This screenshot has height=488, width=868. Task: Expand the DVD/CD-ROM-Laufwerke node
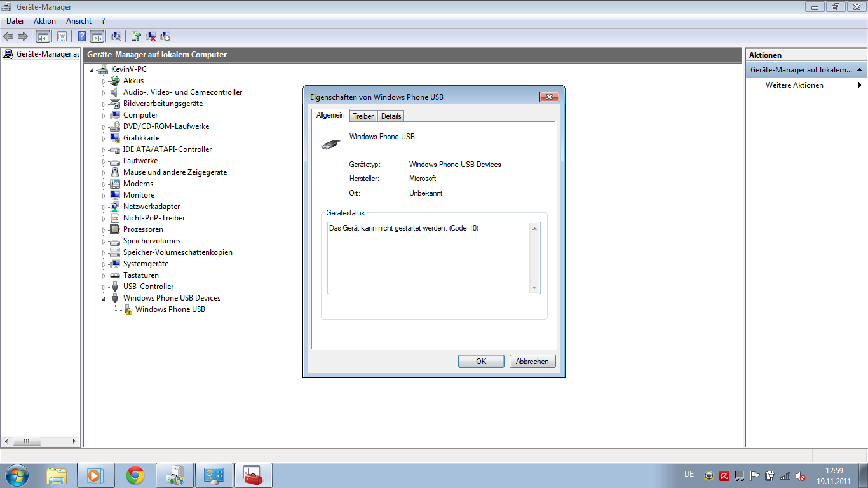(104, 126)
